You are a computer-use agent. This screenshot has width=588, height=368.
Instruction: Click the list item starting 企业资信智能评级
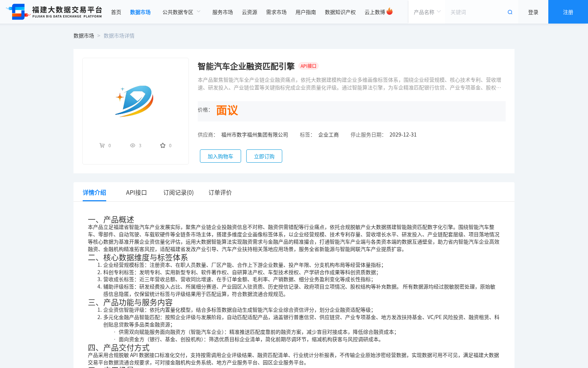click(238, 310)
